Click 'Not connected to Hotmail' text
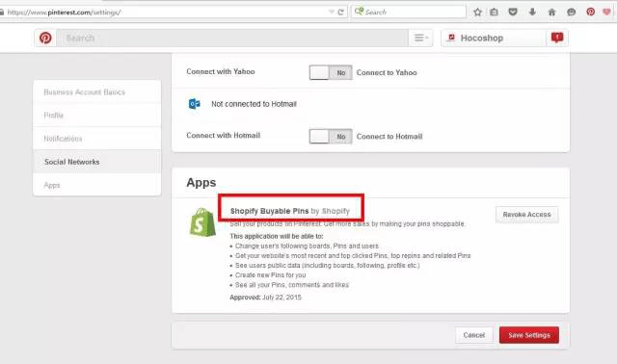Viewport: 617px width, 364px height. tap(254, 104)
